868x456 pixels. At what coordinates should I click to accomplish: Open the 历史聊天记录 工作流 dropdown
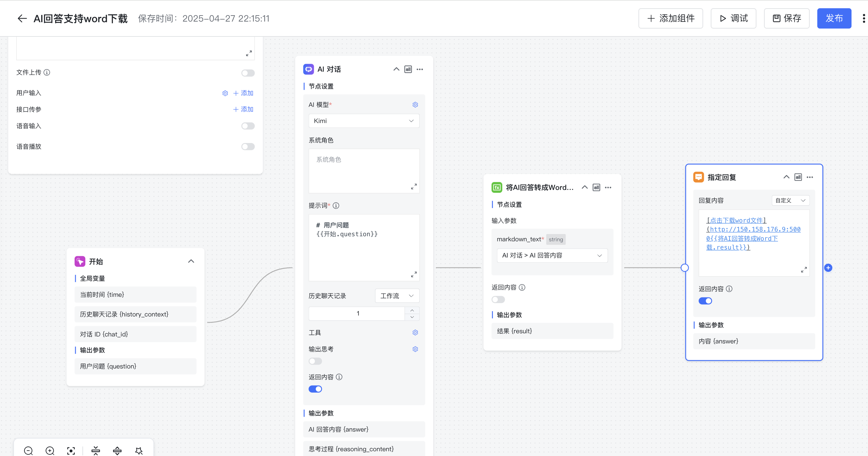397,296
